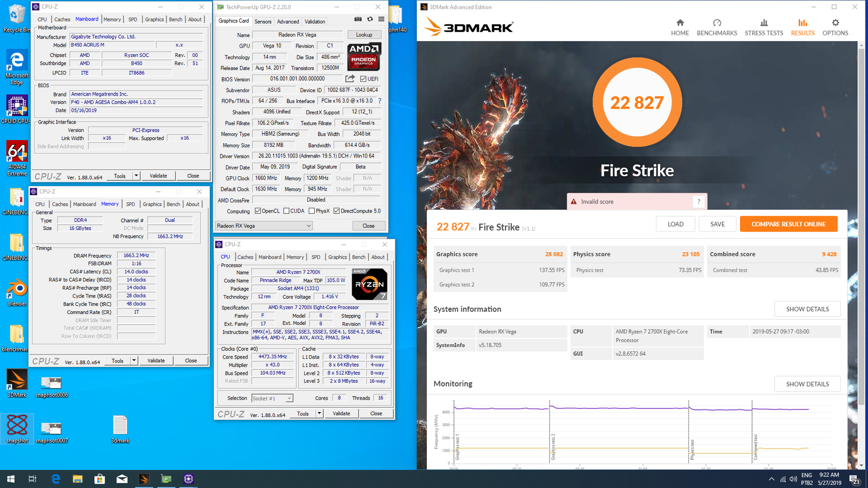Go to 3DMark Benchmarks section
Viewport: 868px width, 488px height.
coord(717,27)
